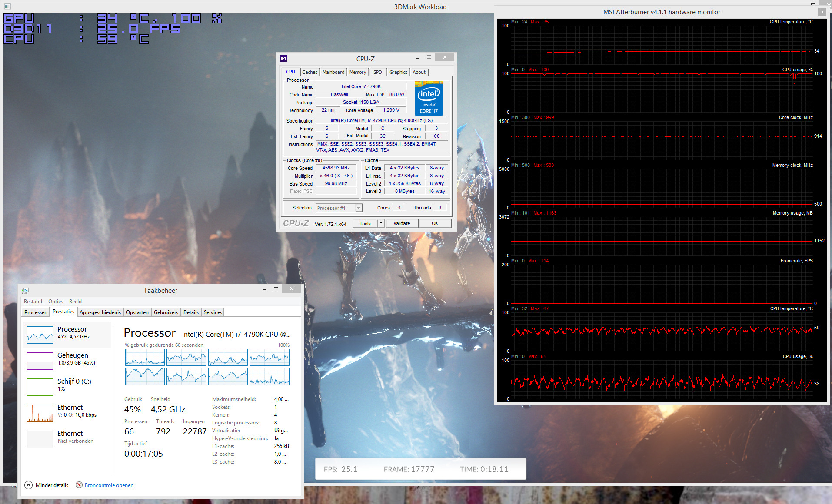Click the Core clock graph in Afterburner

[x=662, y=140]
